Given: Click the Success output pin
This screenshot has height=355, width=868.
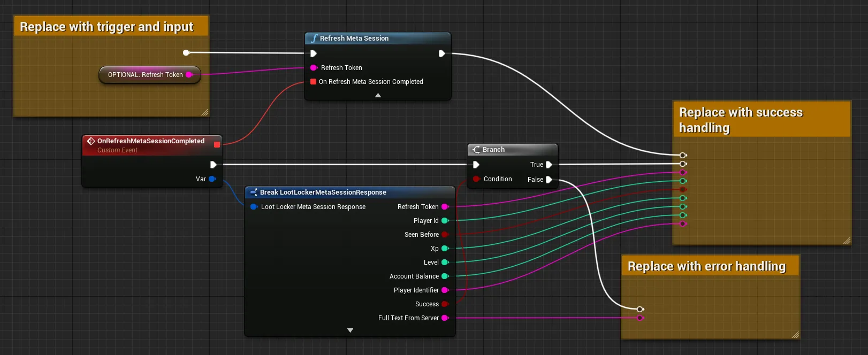Looking at the screenshot, I should [445, 304].
